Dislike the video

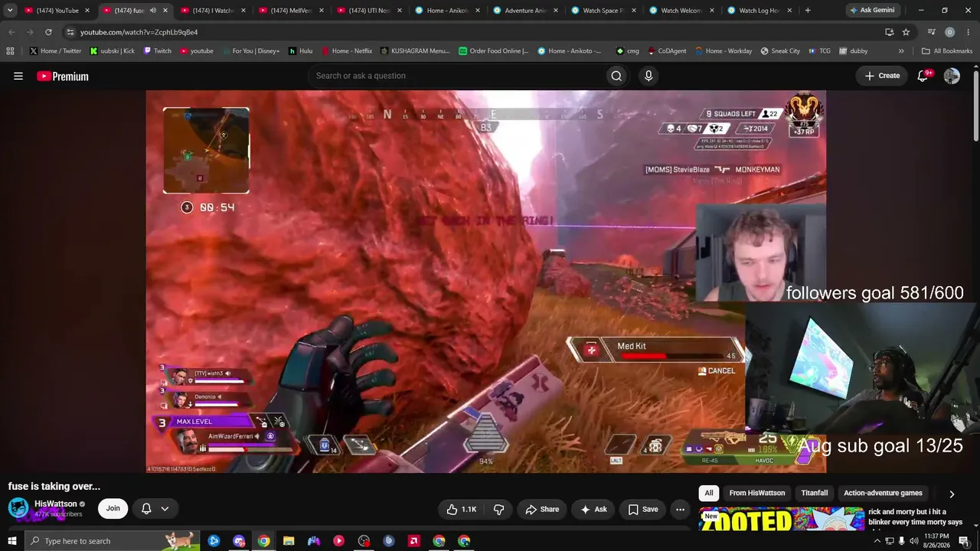tap(498, 509)
